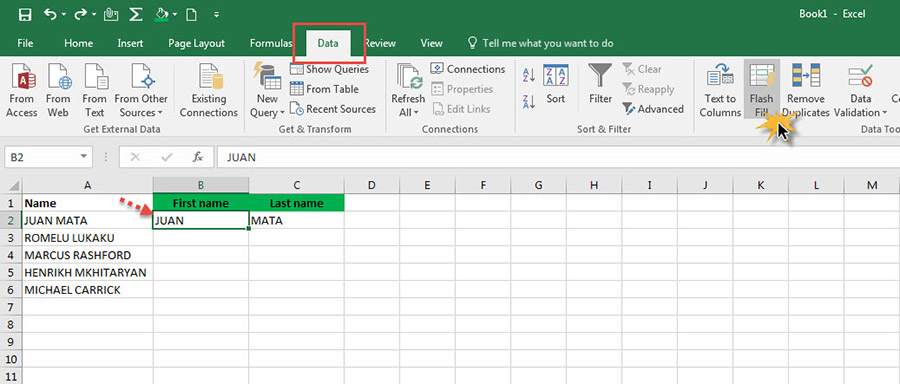This screenshot has width=900, height=384.
Task: Sort Z to A descending
Action: tap(529, 102)
